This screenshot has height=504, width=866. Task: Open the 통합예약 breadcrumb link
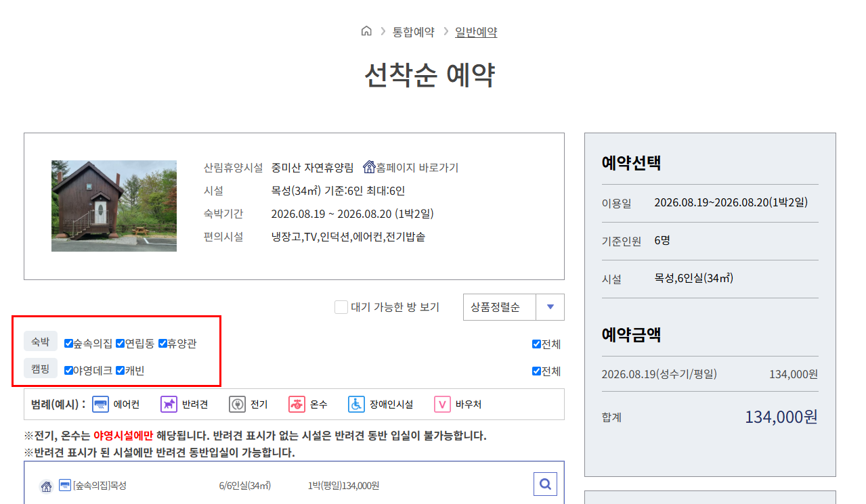click(x=414, y=32)
